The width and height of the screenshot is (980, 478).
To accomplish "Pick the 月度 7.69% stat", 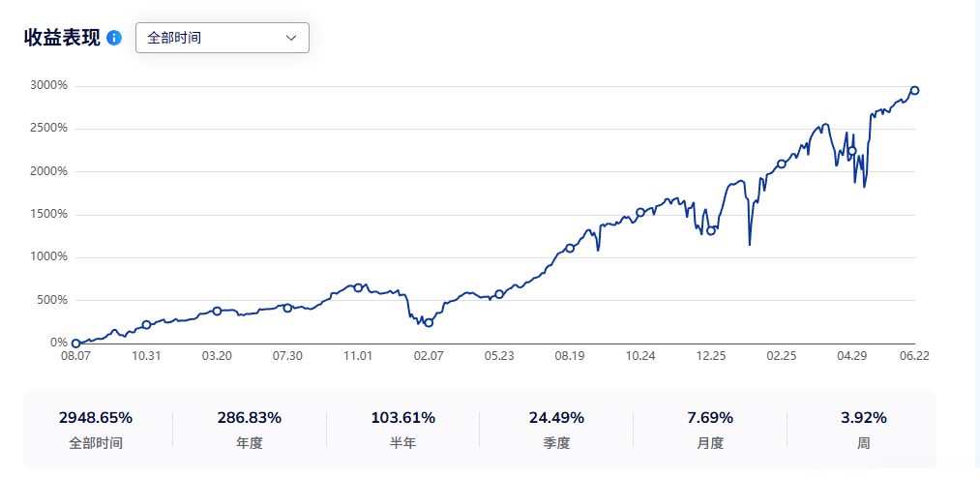I will tap(710, 430).
